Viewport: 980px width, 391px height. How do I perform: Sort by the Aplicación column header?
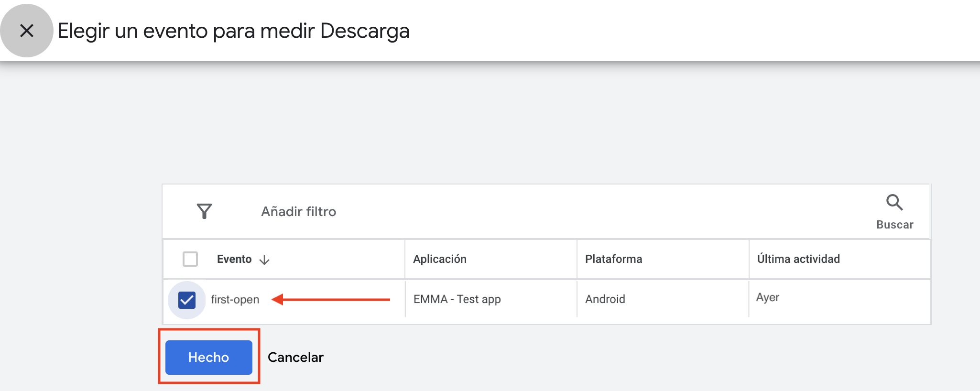click(440, 259)
